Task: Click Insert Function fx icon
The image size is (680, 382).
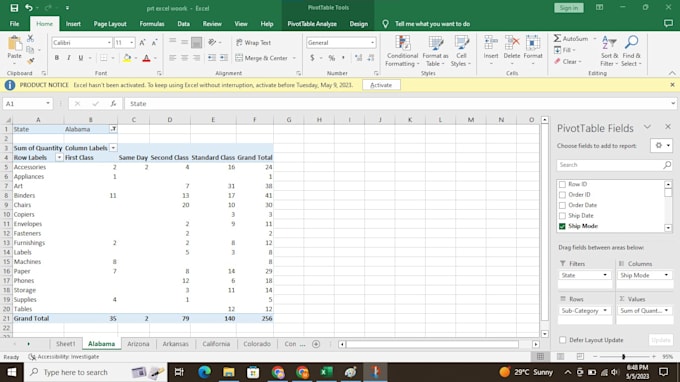Action: pos(113,104)
